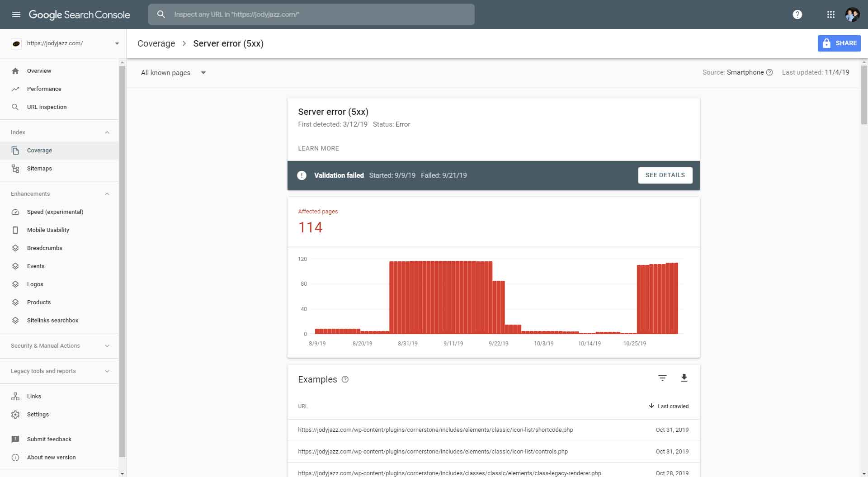The width and height of the screenshot is (868, 477).
Task: Click the Breadcrumbs layers icon
Action: tap(15, 248)
